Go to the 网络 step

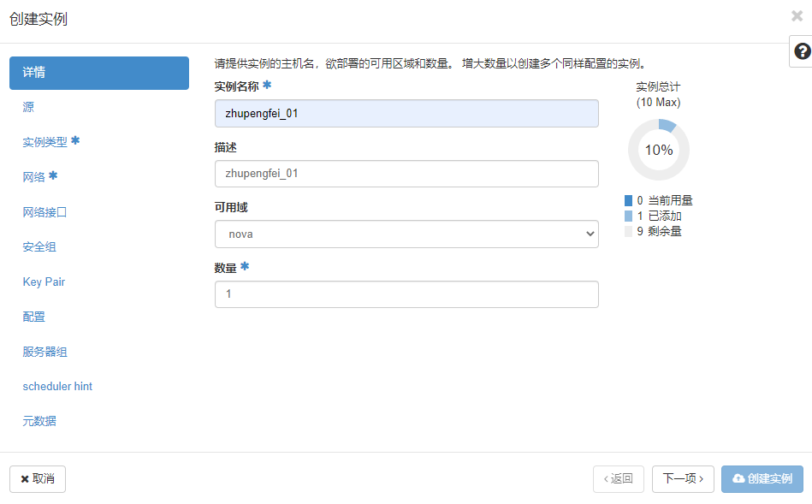tap(34, 177)
